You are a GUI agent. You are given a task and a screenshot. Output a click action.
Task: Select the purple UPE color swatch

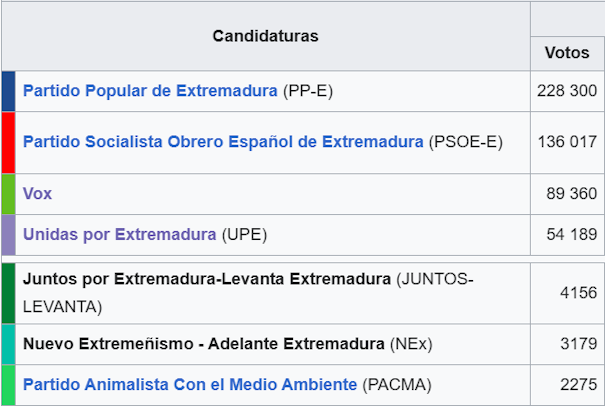tap(8, 235)
